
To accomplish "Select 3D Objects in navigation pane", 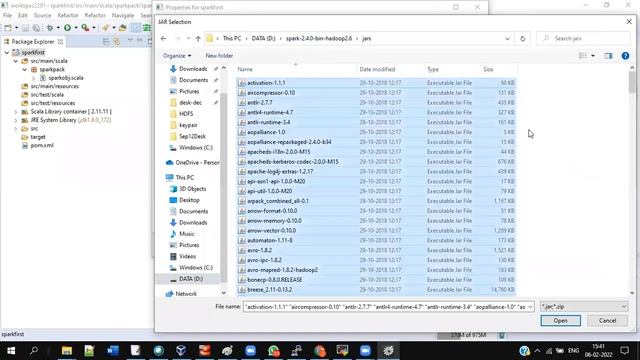I will tap(192, 189).
